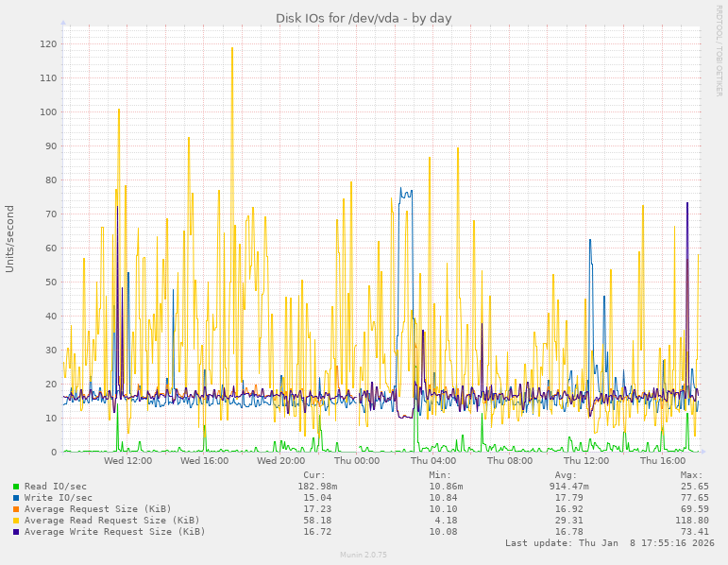Image resolution: width=728 pixels, height=565 pixels.
Task: Click the 'Read IO/sec' legend label
Action: pos(56,487)
